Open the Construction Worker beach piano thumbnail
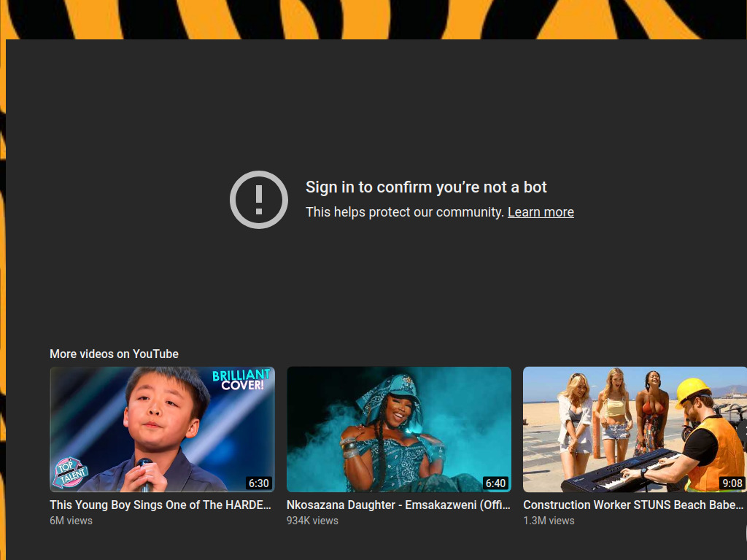The image size is (747, 560). pos(635,429)
